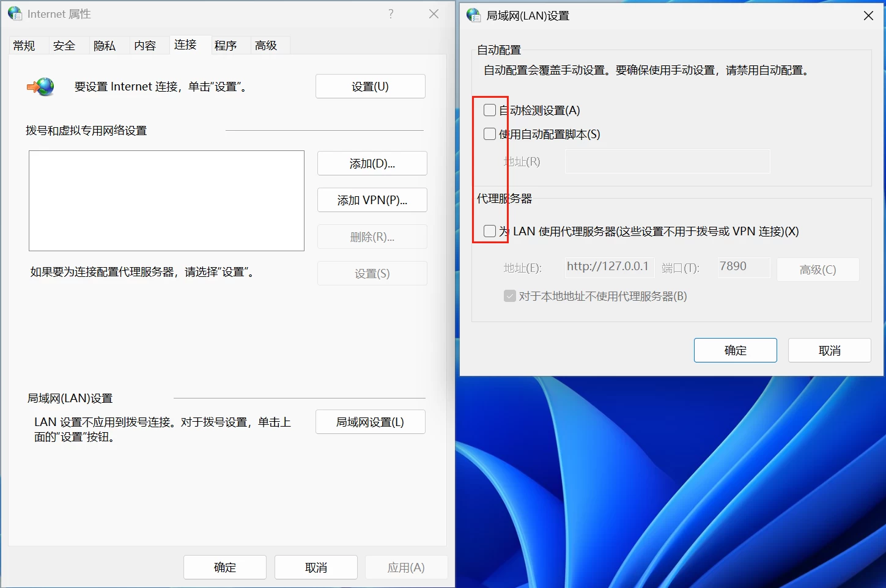The width and height of the screenshot is (886, 588).
Task: Switch to the 常规 tab
Action: [24, 45]
